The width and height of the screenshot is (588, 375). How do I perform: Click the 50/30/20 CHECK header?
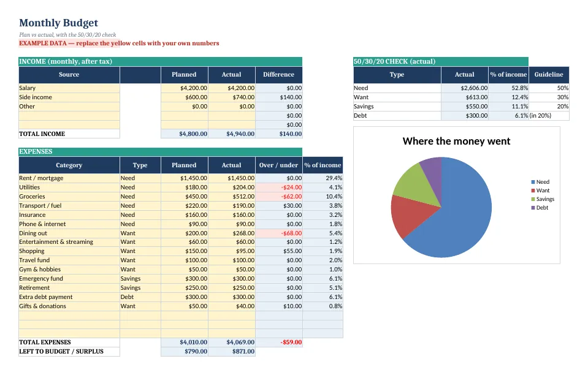[x=441, y=61]
